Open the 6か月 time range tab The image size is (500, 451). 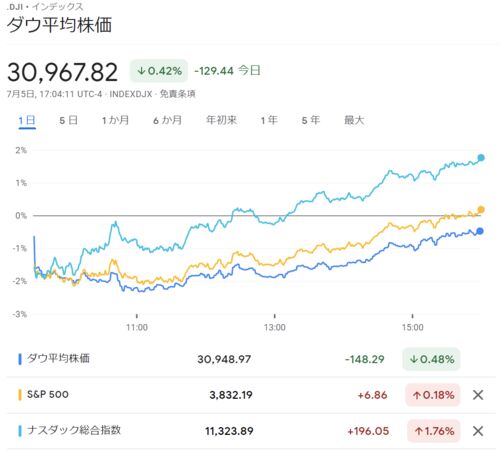(167, 120)
